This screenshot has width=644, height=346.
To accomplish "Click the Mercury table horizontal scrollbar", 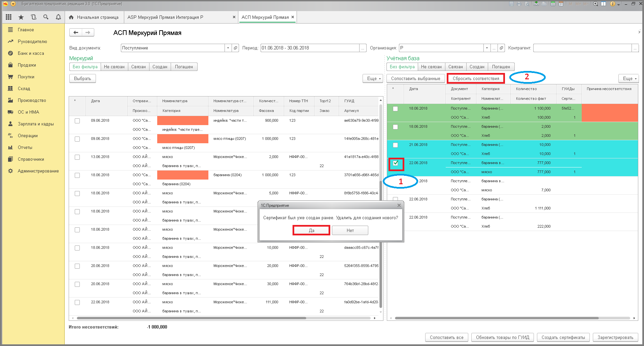I will (191, 318).
